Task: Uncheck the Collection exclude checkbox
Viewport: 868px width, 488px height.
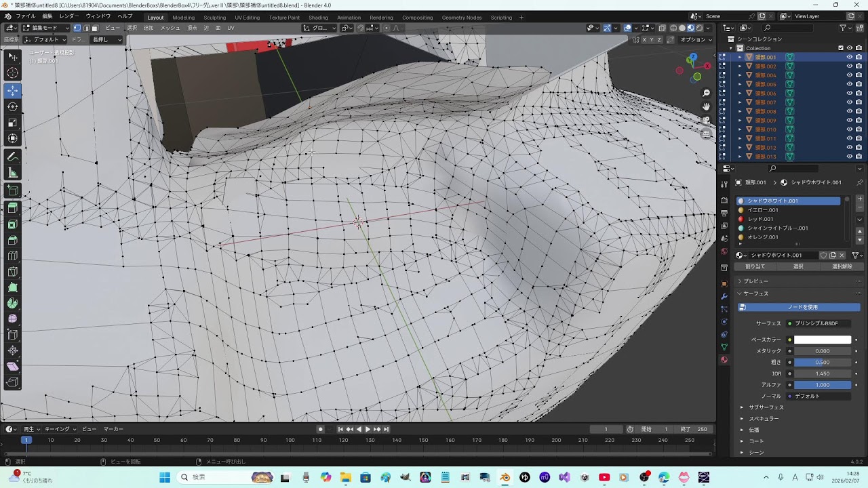Action: click(x=841, y=48)
